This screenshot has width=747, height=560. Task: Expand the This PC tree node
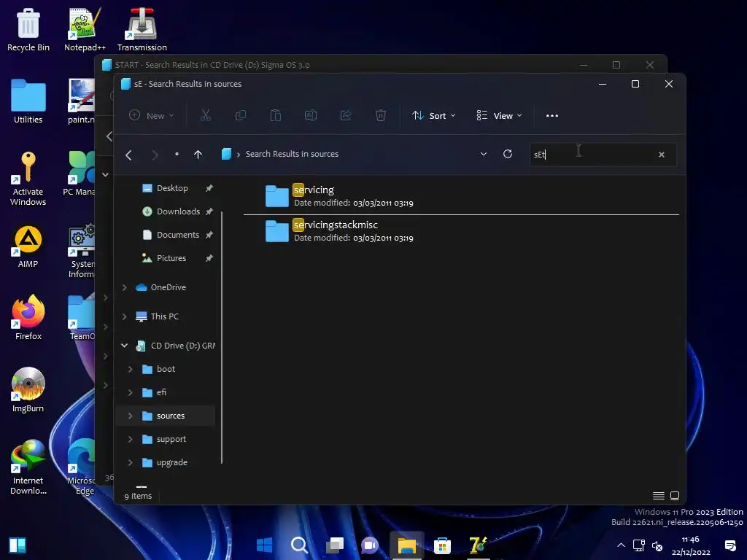point(124,316)
